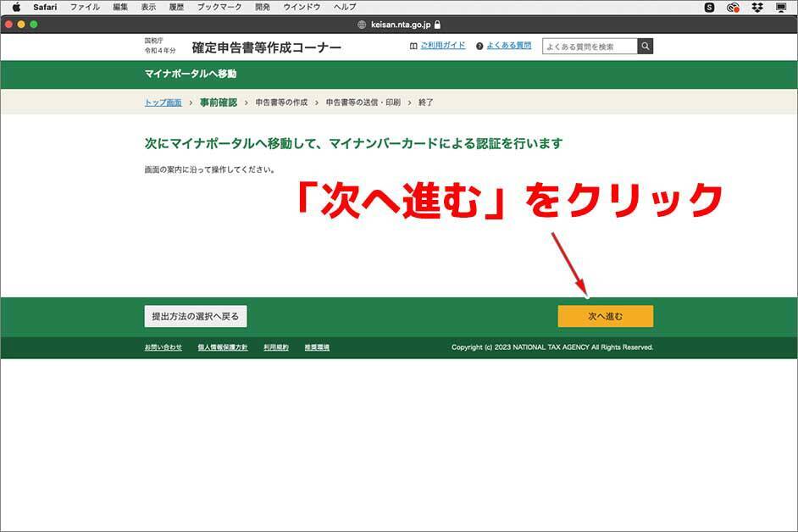Open the ファイル menu
The height and width of the screenshot is (532, 798).
click(x=85, y=7)
